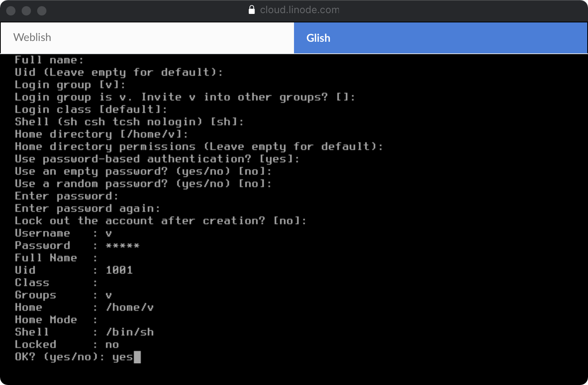Maximize the window with the zoom button
Image resolution: width=588 pixels, height=385 pixels.
click(x=42, y=11)
